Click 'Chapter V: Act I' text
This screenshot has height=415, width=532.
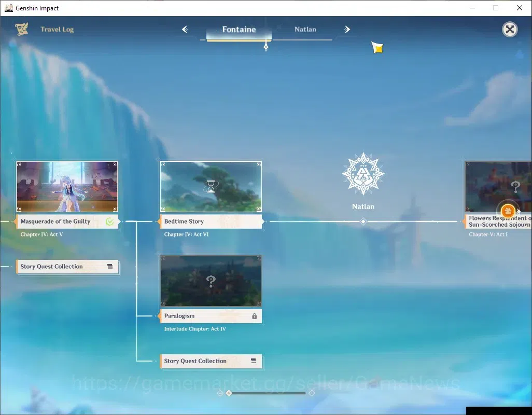point(488,234)
